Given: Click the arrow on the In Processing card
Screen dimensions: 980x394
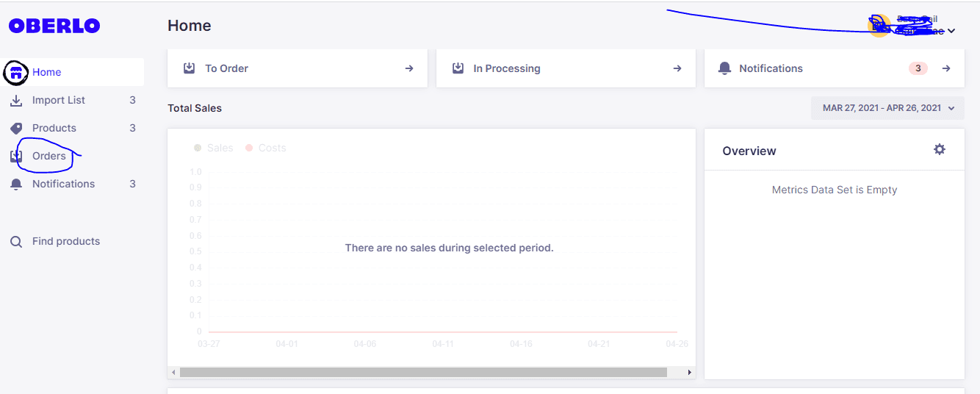Looking at the screenshot, I should [677, 68].
